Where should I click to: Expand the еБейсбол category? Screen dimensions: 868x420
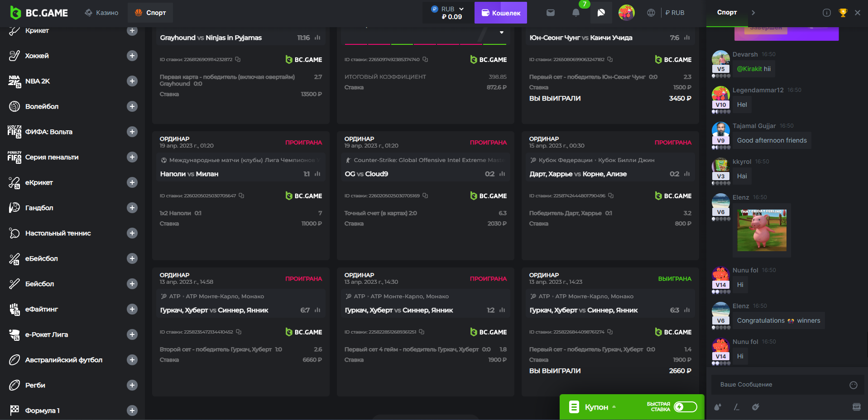(x=132, y=258)
